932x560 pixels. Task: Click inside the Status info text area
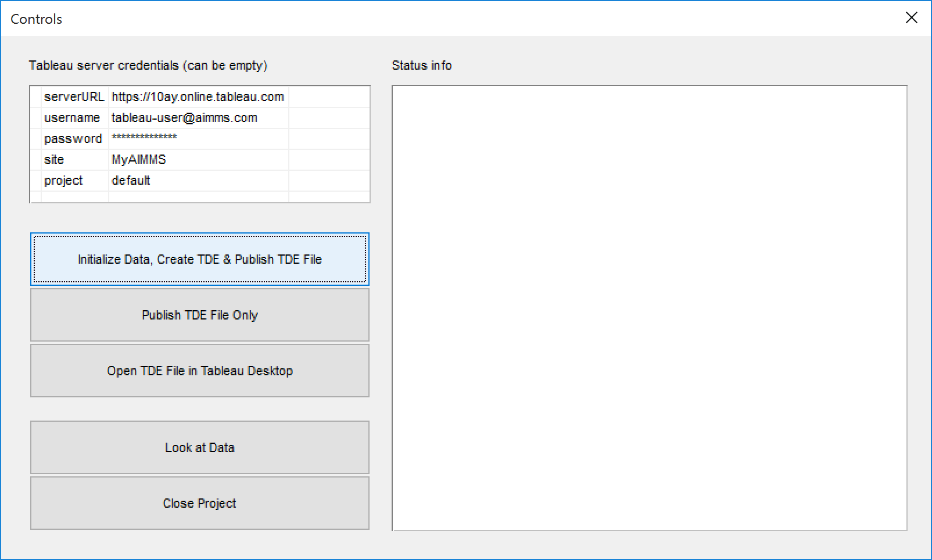click(650, 308)
